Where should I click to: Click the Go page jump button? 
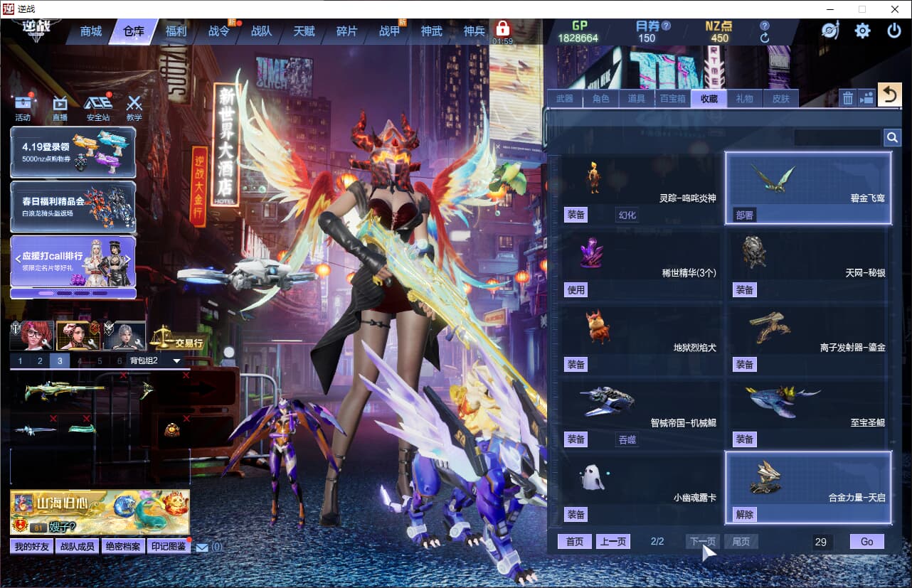pos(866,542)
